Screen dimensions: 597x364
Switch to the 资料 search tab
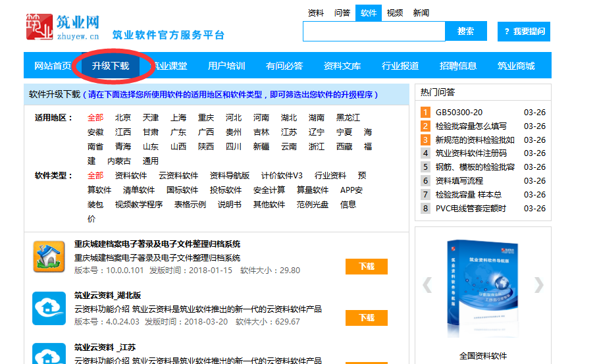(x=316, y=13)
